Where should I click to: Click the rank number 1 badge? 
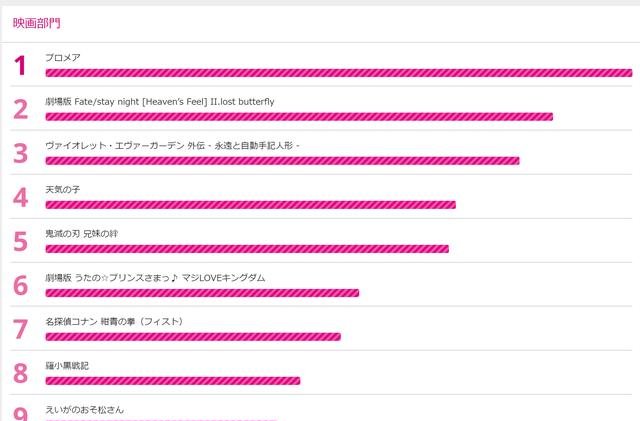[20, 66]
